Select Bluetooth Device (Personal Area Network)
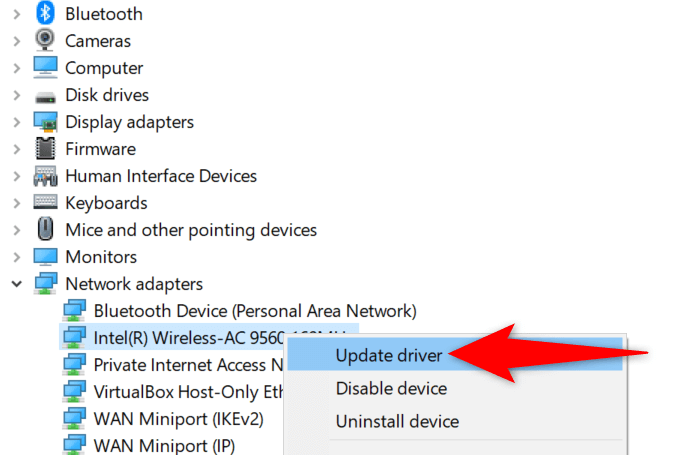The image size is (681, 455). click(254, 311)
